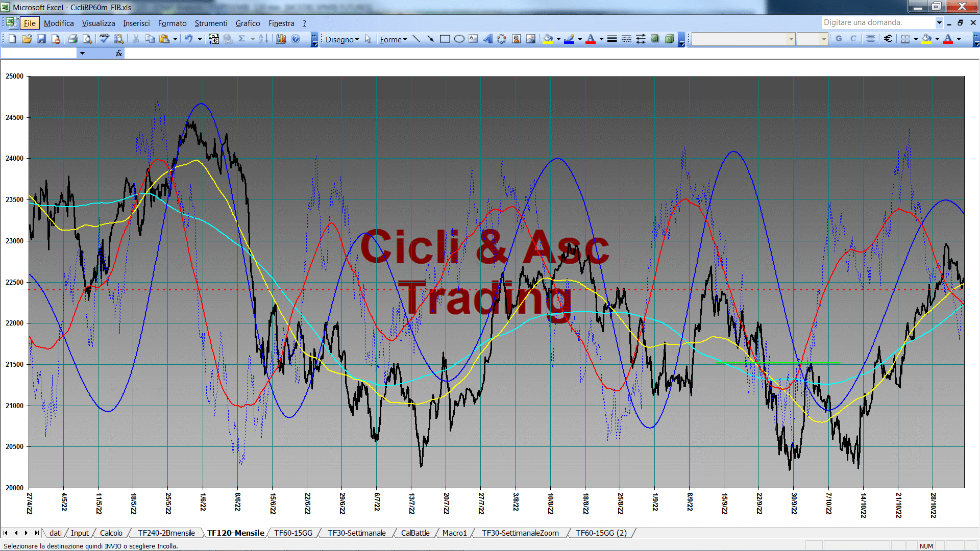Open the Font size combo box
The width and height of the screenshot is (980, 551).
click(812, 39)
